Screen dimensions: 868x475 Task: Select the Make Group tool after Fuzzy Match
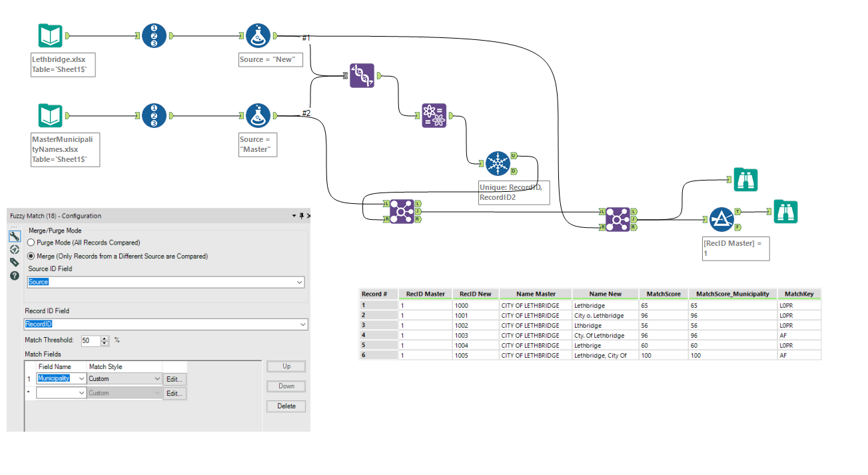click(x=434, y=115)
